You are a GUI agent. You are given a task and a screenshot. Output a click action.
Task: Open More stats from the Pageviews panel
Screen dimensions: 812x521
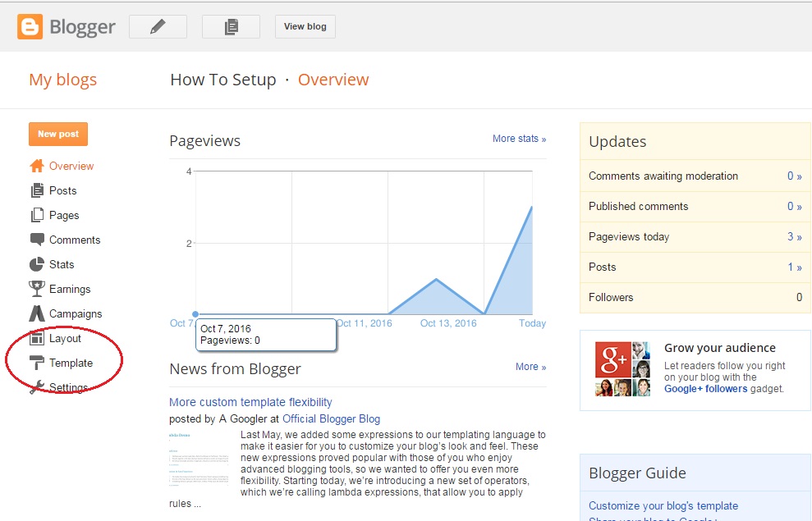tap(519, 138)
